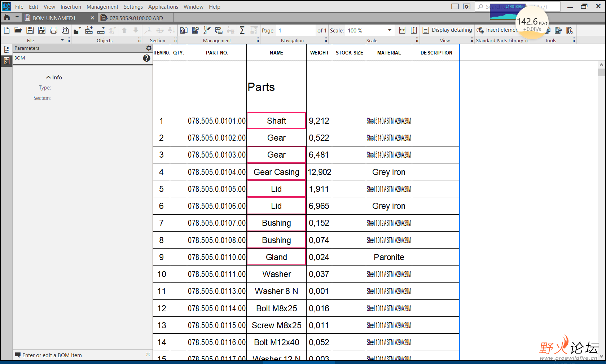This screenshot has width=606, height=364.
Task: Open the tree view sidebar icon
Action: [x=6, y=49]
